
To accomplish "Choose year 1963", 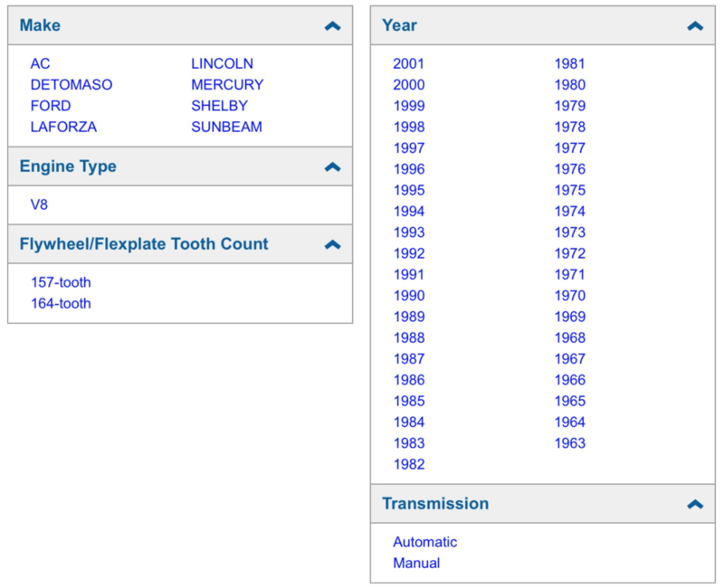I will pos(570,443).
